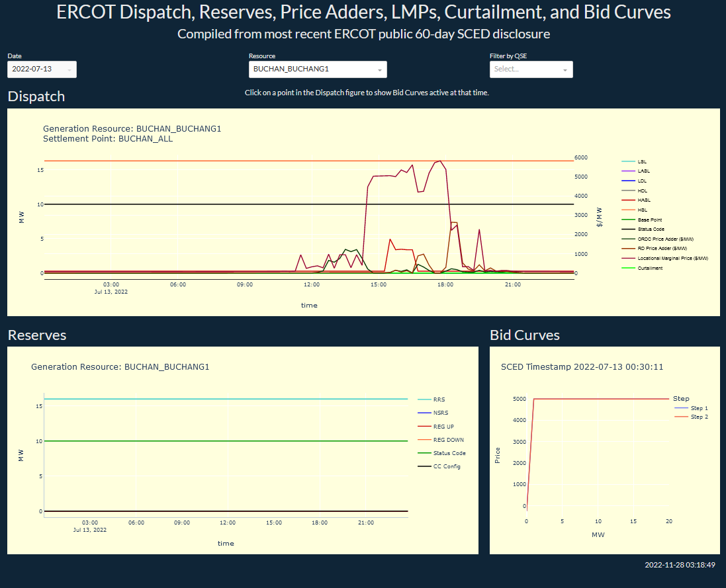The height and width of the screenshot is (588, 726).
Task: Open the Resource dropdown showing BUCHAN_BUCHANG1
Action: (x=318, y=69)
